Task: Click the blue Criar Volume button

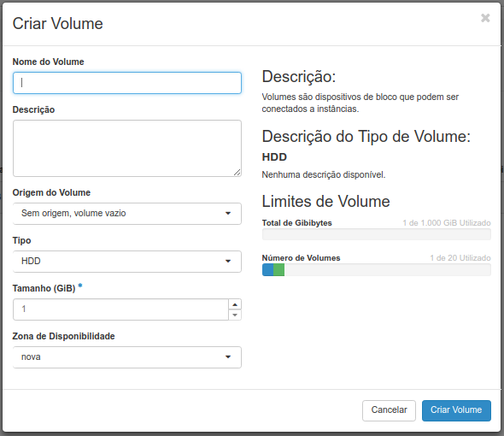Action: 456,410
